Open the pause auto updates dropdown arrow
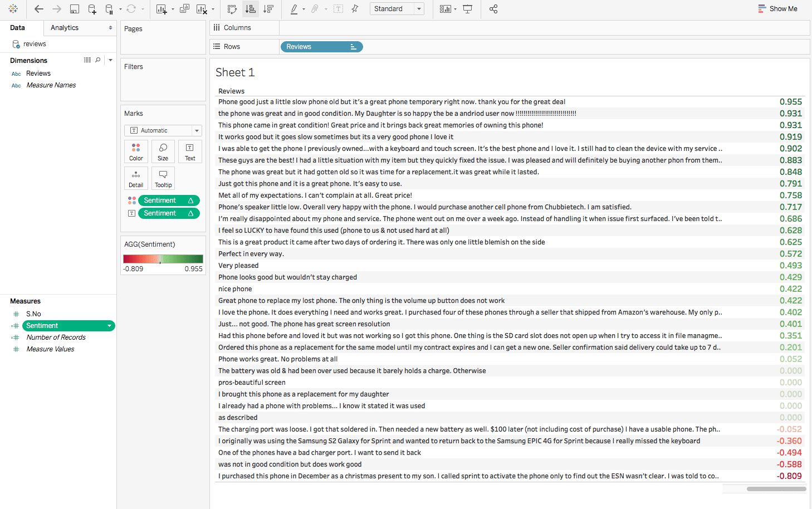Image resolution: width=812 pixels, height=509 pixels. pyautogui.click(x=120, y=9)
